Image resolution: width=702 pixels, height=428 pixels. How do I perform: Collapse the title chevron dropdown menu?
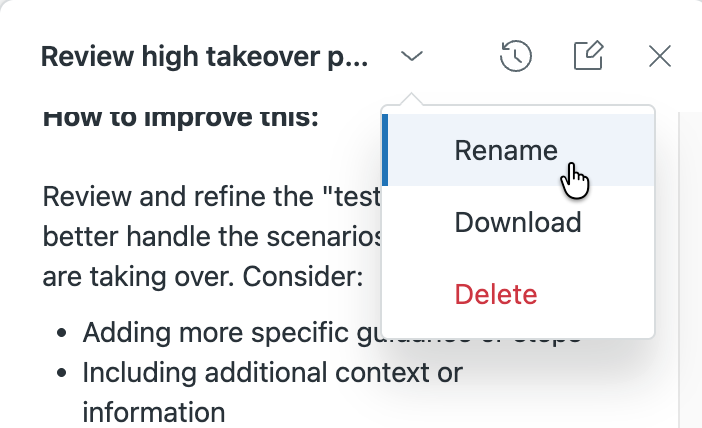click(x=412, y=56)
